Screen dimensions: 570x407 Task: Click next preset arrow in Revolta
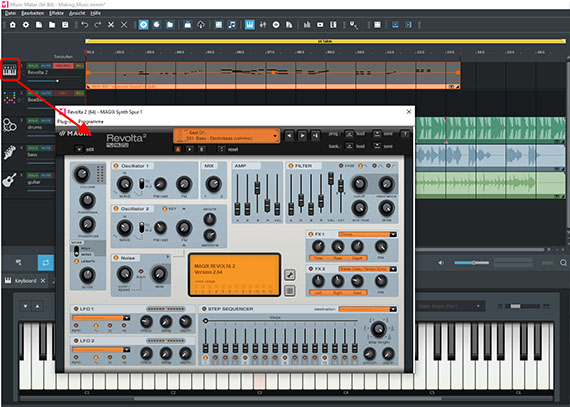coord(302,136)
